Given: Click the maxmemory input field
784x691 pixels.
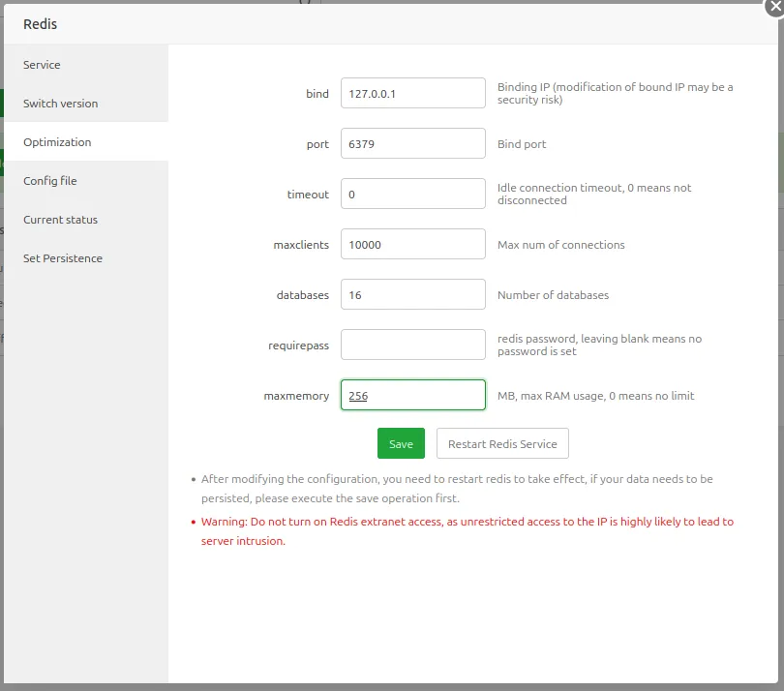Looking at the screenshot, I should pyautogui.click(x=413, y=395).
